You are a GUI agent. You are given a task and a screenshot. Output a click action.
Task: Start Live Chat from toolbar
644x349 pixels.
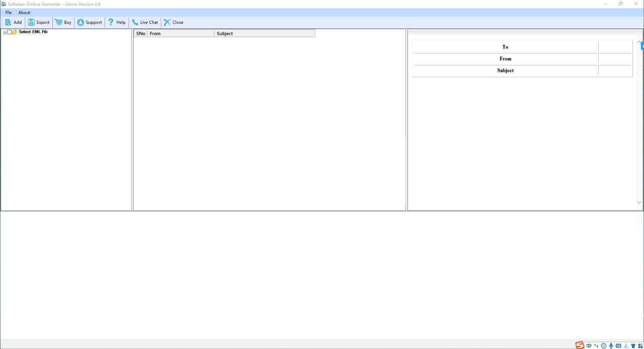(x=145, y=22)
